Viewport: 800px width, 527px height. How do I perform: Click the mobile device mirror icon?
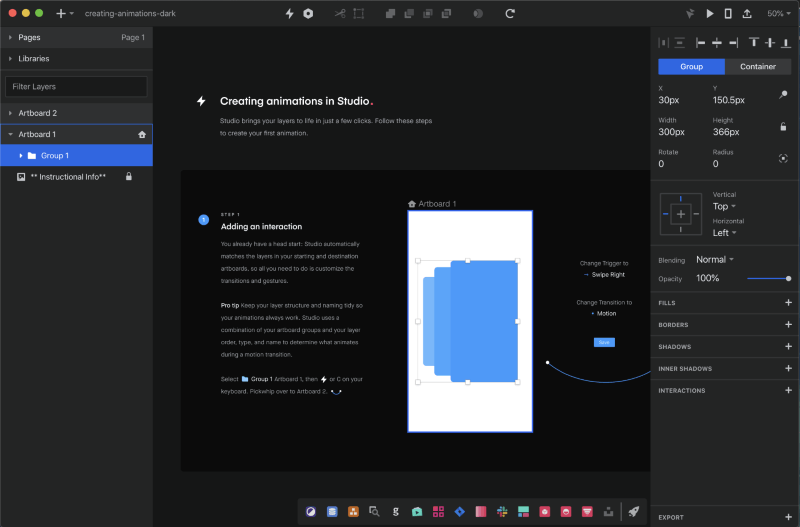tap(728, 14)
